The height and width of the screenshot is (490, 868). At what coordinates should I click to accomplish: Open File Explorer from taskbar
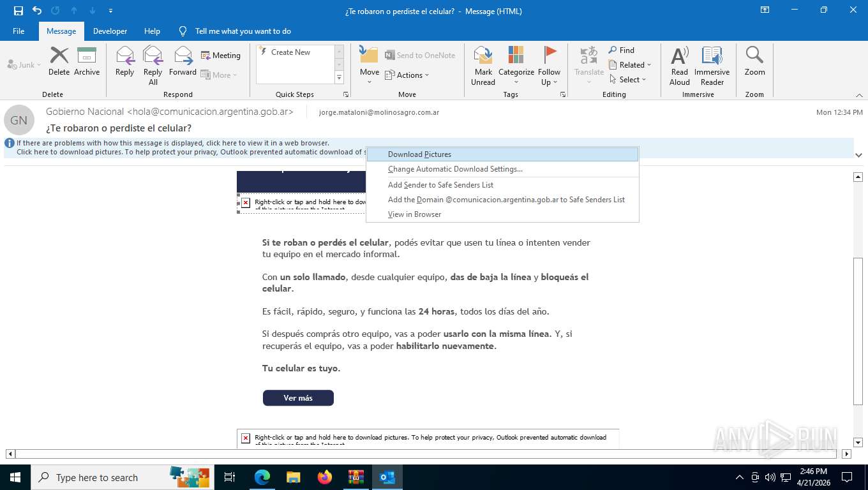293,477
